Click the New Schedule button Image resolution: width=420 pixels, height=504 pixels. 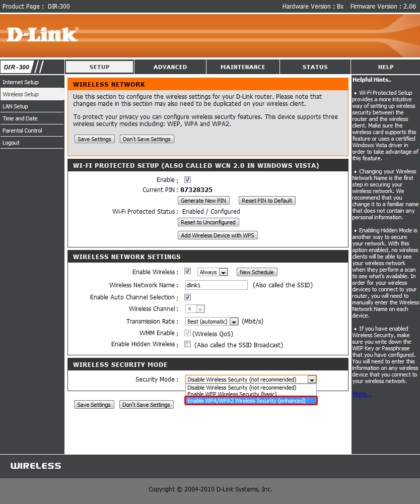coord(256,272)
